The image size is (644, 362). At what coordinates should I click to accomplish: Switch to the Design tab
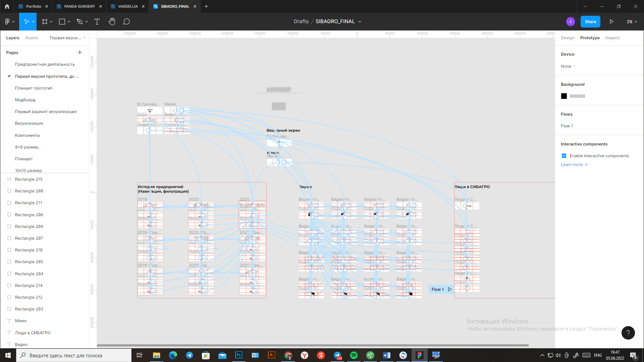pyautogui.click(x=568, y=38)
